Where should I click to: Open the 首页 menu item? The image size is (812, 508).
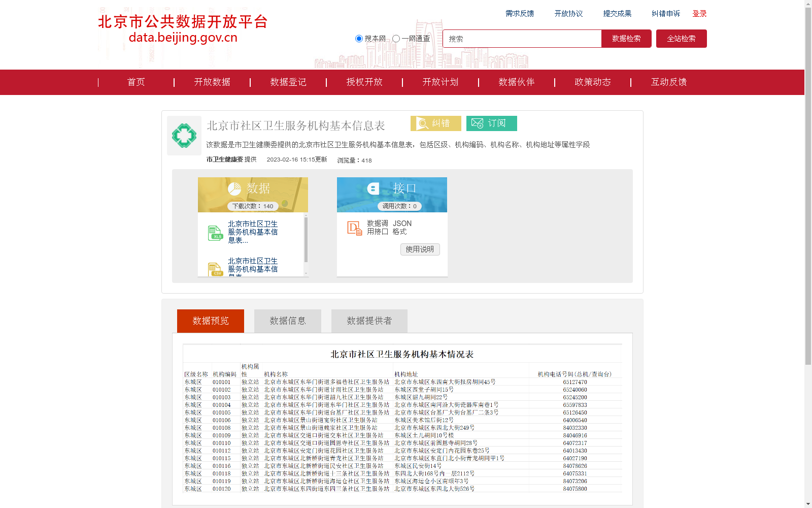click(x=136, y=82)
